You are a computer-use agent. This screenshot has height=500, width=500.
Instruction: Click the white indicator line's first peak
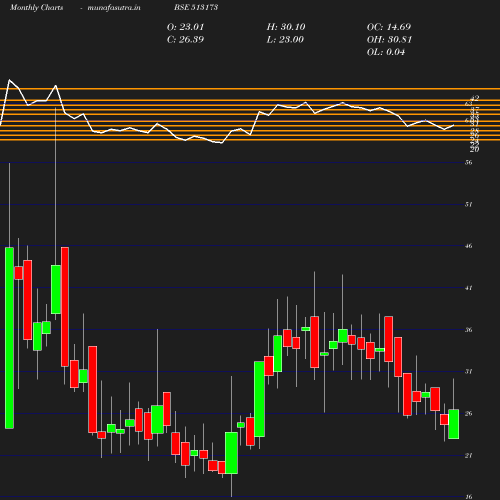click(x=9, y=80)
